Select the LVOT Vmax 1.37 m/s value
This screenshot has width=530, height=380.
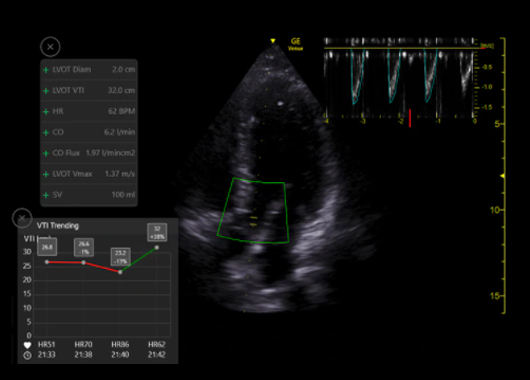coord(120,174)
